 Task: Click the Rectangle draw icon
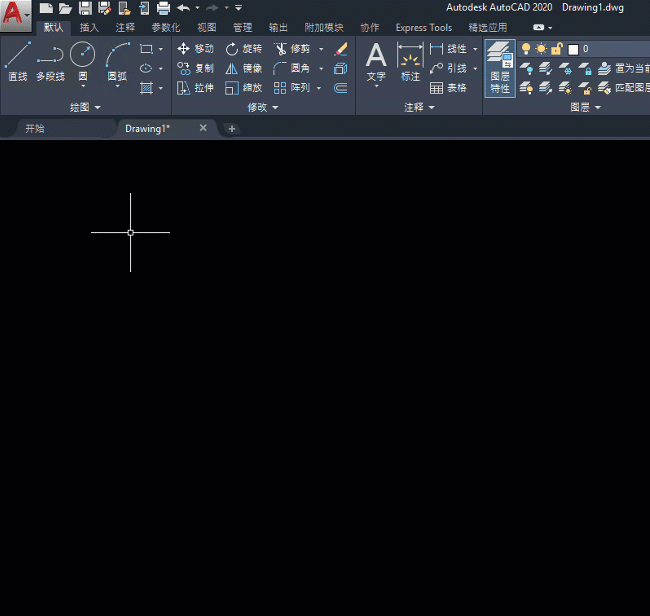(x=146, y=49)
